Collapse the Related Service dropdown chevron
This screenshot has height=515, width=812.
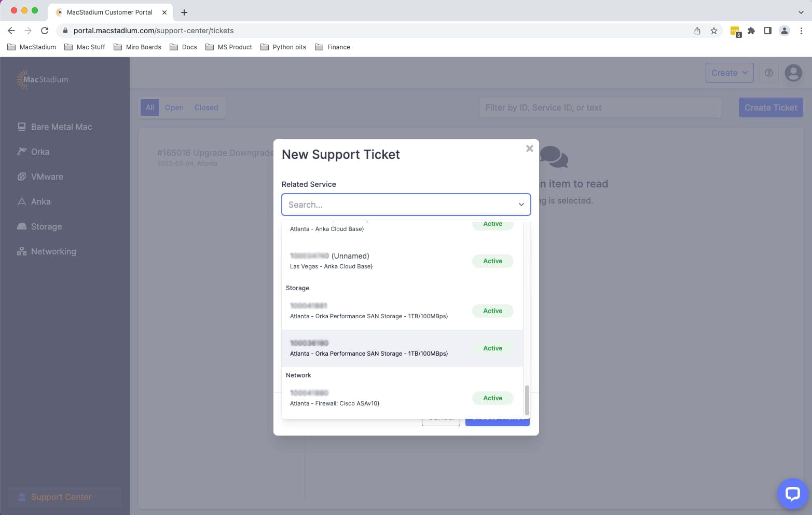point(520,205)
